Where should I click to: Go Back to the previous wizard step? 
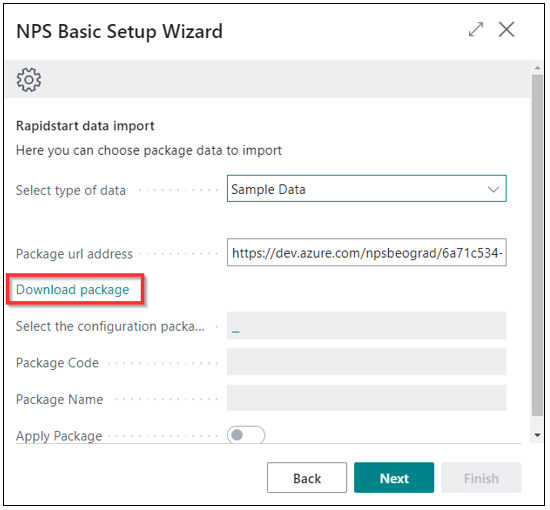click(x=307, y=478)
